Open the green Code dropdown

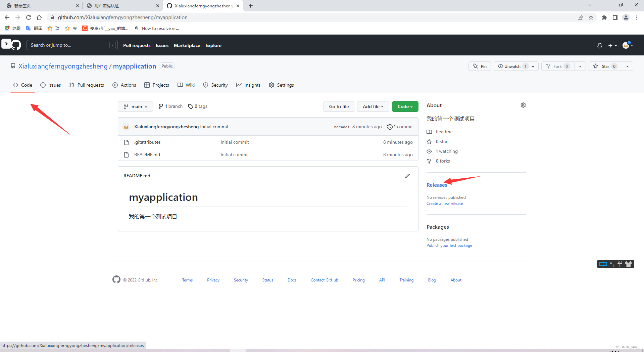[405, 106]
